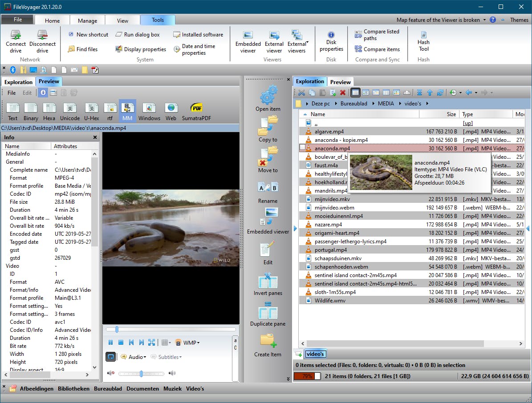This screenshot has height=403, width=532.
Task: Click Bureaublad in the breadcrumb path
Action: pyautogui.click(x=355, y=104)
